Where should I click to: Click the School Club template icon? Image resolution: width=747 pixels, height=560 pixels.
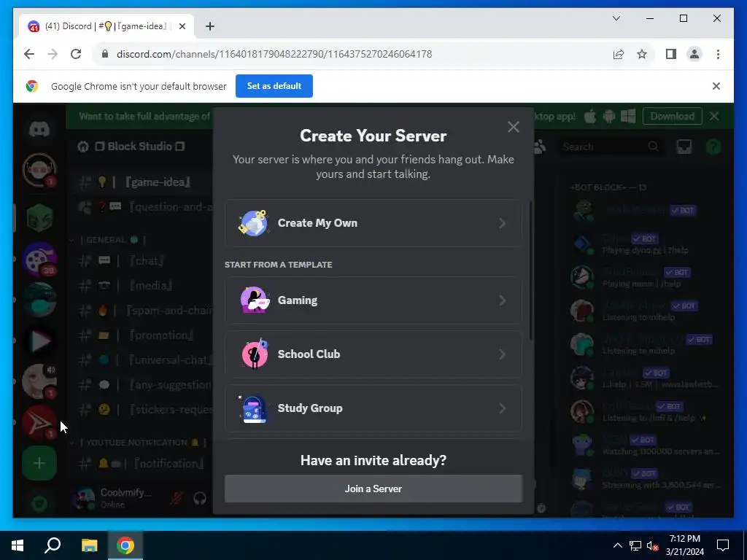pyautogui.click(x=255, y=354)
